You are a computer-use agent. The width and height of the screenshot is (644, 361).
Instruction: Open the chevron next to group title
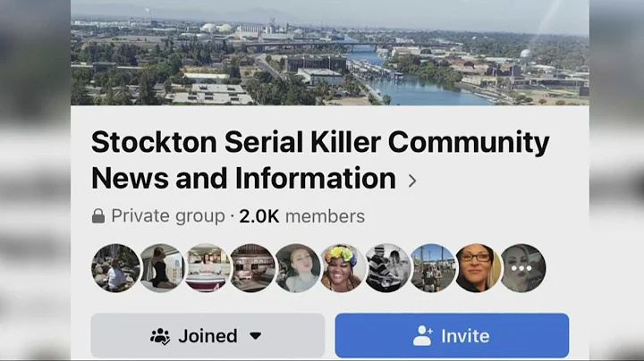coord(412,180)
